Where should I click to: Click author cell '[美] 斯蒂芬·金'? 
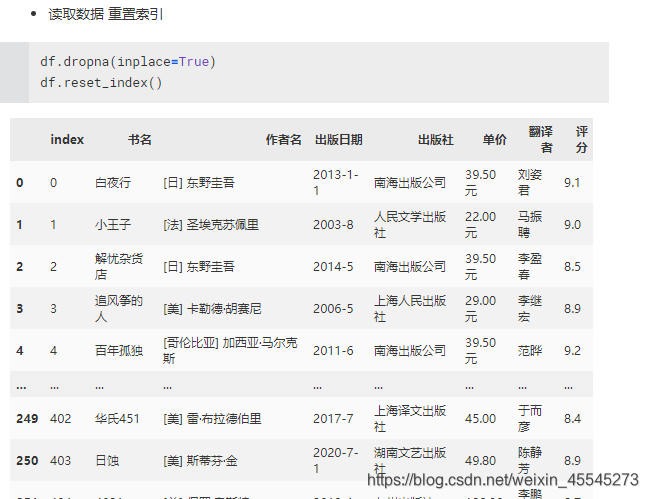click(200, 461)
